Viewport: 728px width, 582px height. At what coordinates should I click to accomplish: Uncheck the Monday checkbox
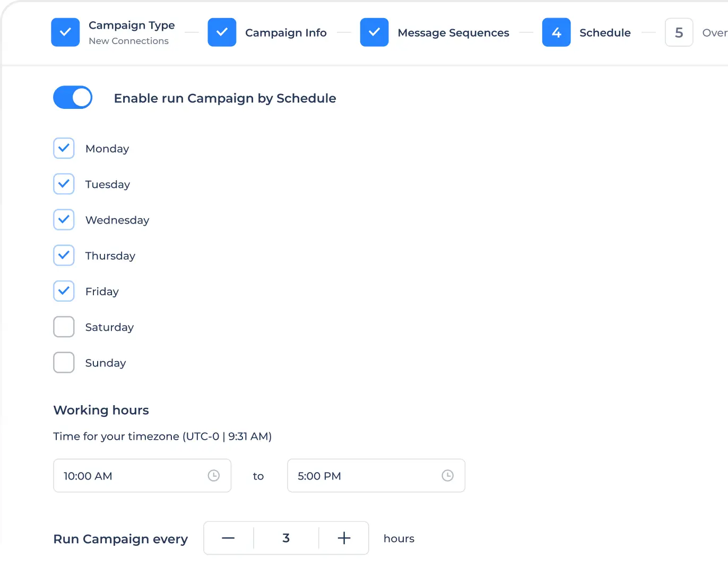64,149
